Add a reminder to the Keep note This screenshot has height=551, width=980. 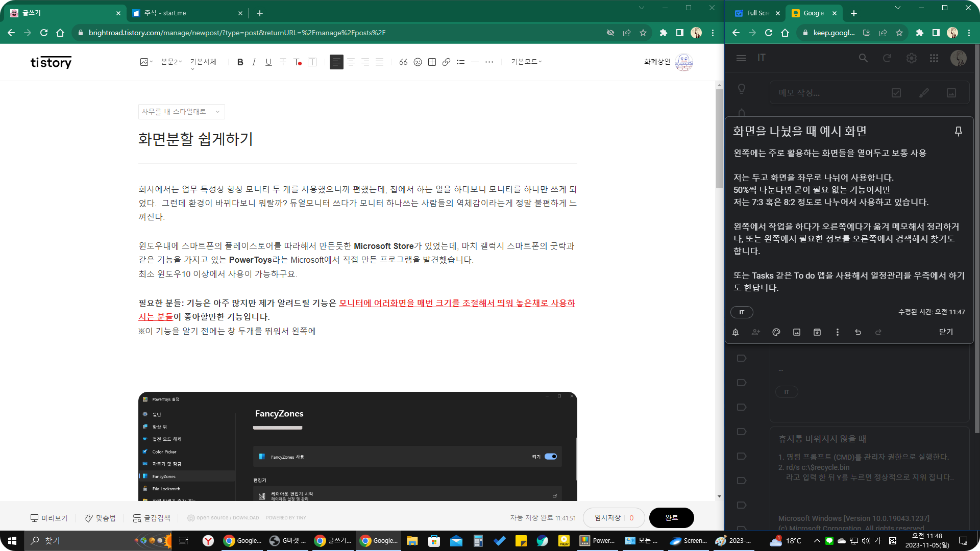(x=736, y=332)
